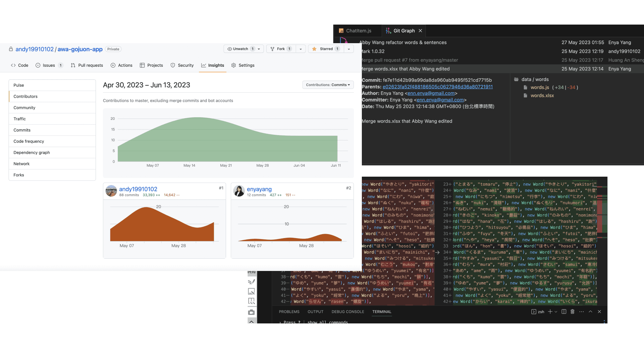This screenshot has height=348, width=644.
Task: Open the Security tab
Action: point(182,65)
